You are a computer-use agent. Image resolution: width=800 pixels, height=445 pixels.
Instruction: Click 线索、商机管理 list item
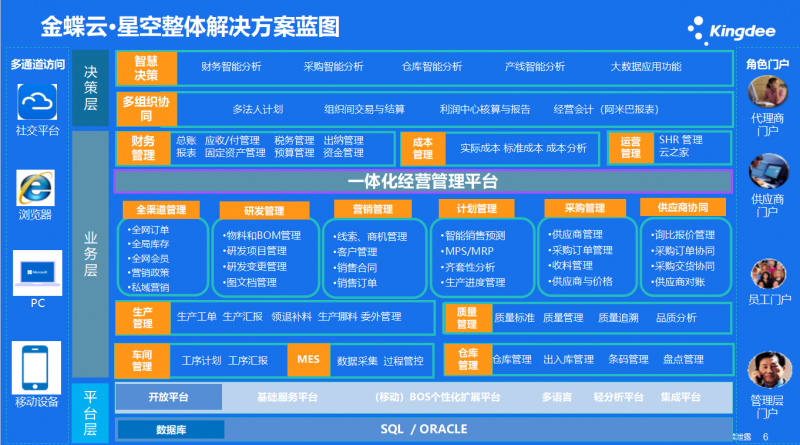pos(370,236)
